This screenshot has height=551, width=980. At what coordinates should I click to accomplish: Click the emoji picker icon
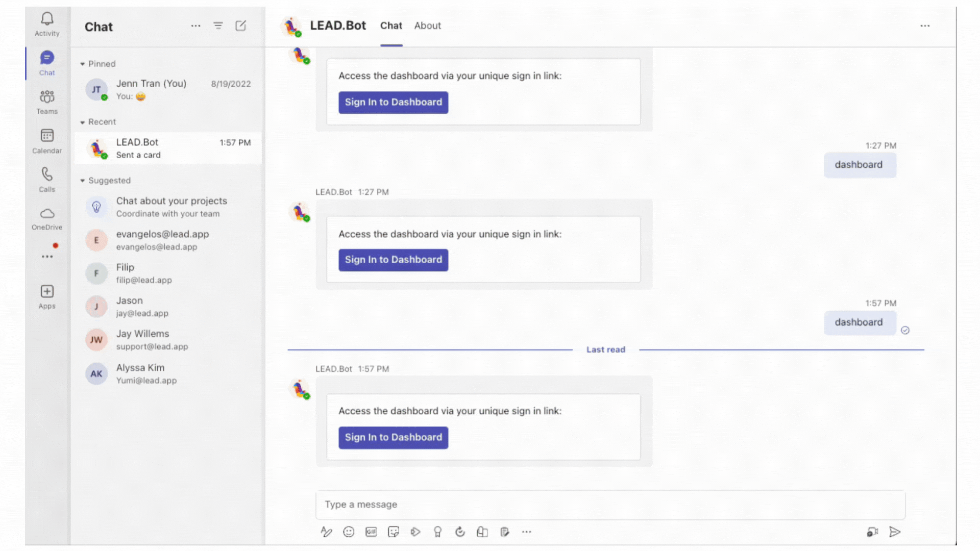coord(349,532)
